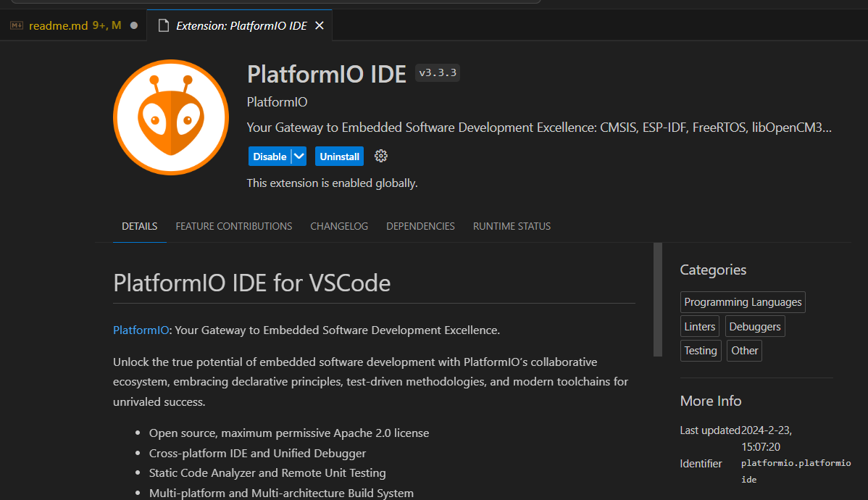Click the Last updated date 2024-2-23
Image resolution: width=868 pixels, height=500 pixels.
tap(767, 438)
